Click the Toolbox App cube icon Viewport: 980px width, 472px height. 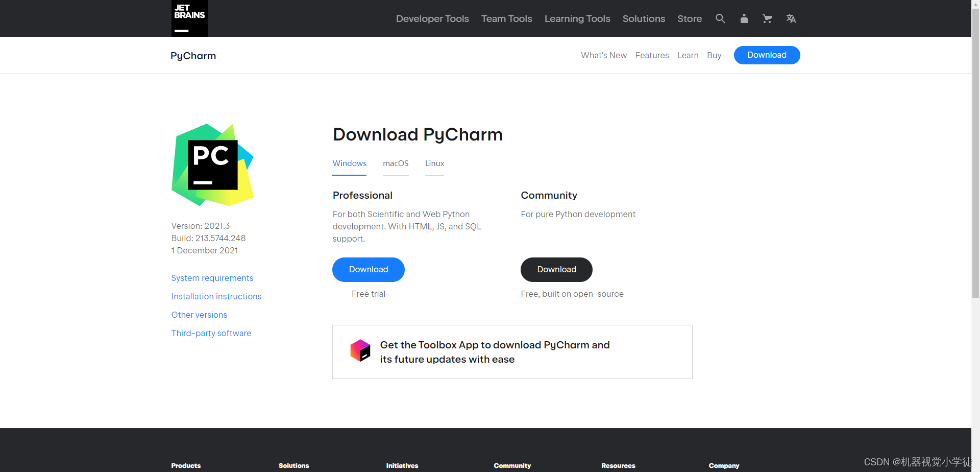[x=360, y=350]
